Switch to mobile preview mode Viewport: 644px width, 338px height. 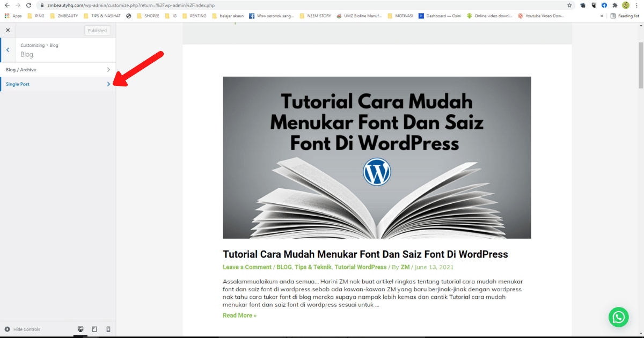coord(108,329)
